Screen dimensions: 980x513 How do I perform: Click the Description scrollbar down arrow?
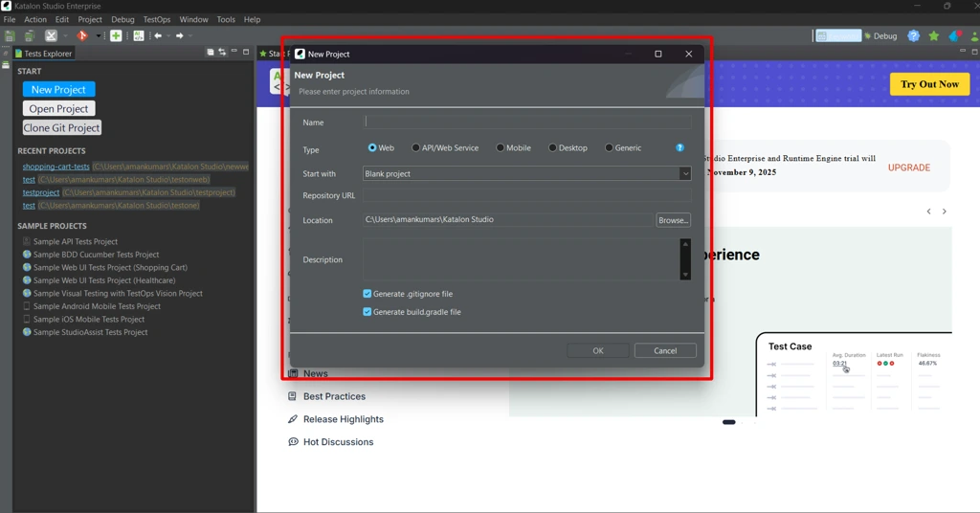click(685, 275)
